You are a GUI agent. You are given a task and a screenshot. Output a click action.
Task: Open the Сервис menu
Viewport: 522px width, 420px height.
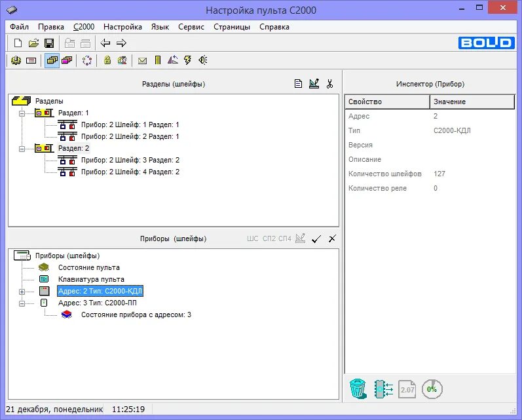point(191,27)
